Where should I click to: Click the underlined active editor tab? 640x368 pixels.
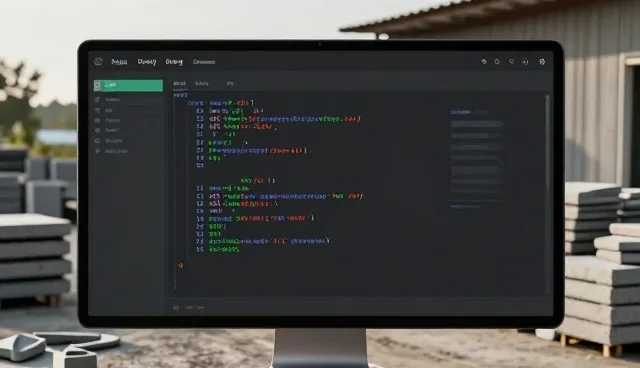pos(180,84)
